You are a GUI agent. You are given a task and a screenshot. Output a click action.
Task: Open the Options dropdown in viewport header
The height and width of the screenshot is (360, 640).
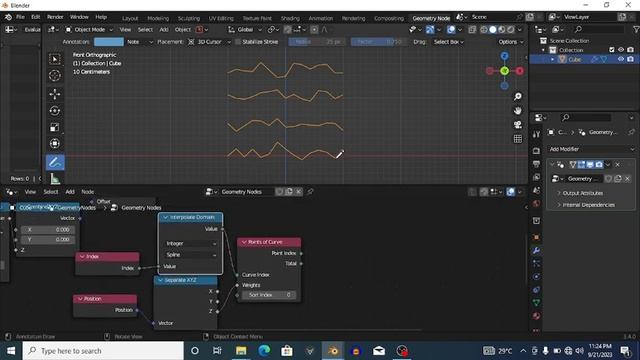[x=510, y=42]
